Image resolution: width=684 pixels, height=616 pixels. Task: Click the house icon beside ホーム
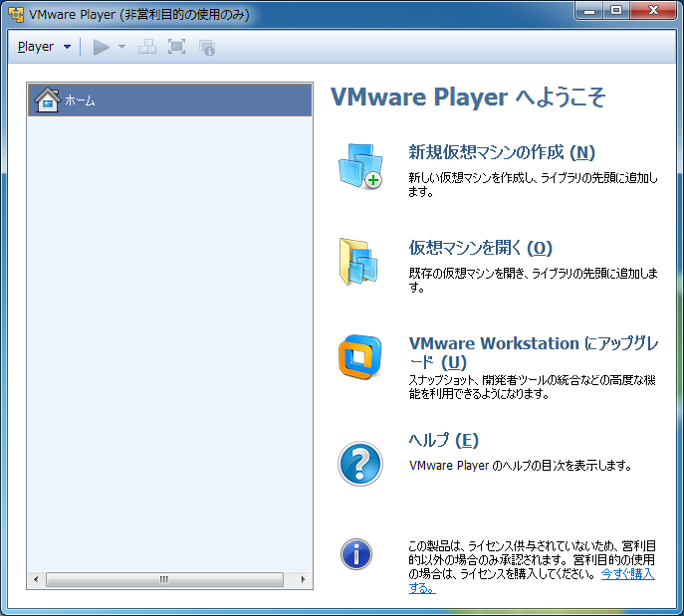pyautogui.click(x=48, y=100)
